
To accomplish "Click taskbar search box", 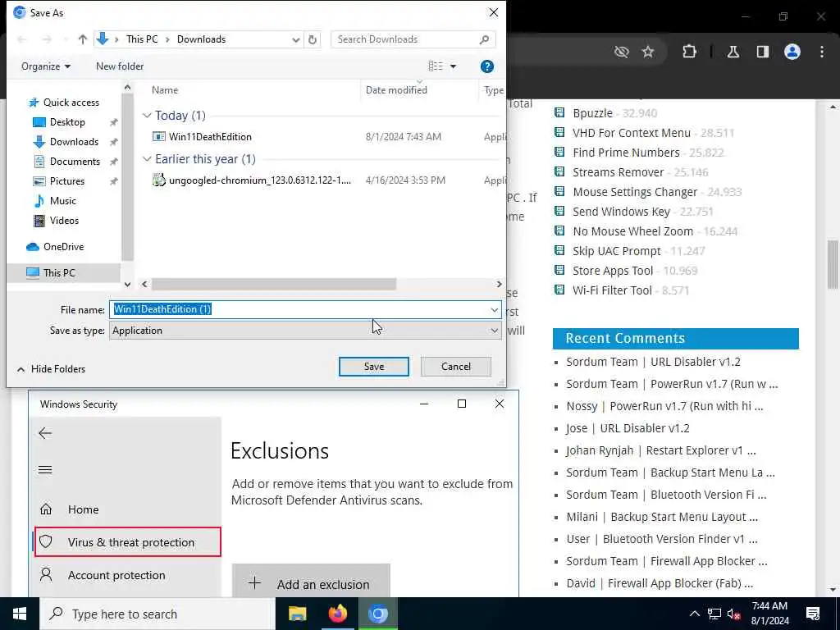I will point(157,614).
